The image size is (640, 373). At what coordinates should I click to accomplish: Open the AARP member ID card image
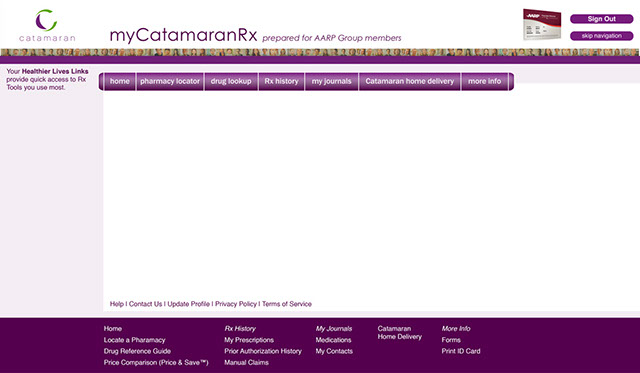[x=542, y=24]
